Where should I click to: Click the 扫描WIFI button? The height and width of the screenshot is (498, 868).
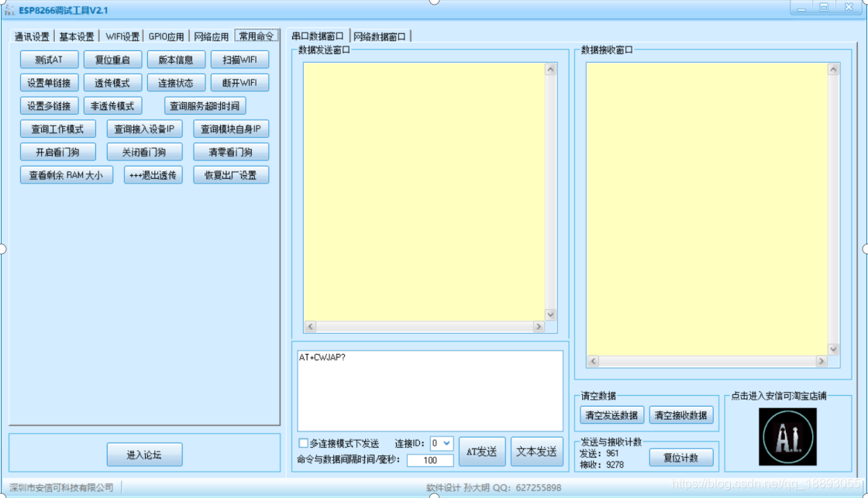(239, 60)
